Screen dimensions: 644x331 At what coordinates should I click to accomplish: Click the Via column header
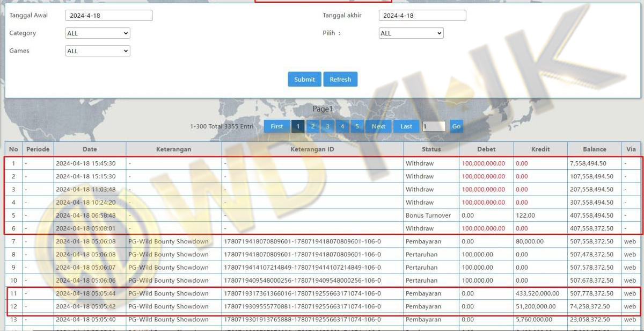click(x=630, y=149)
